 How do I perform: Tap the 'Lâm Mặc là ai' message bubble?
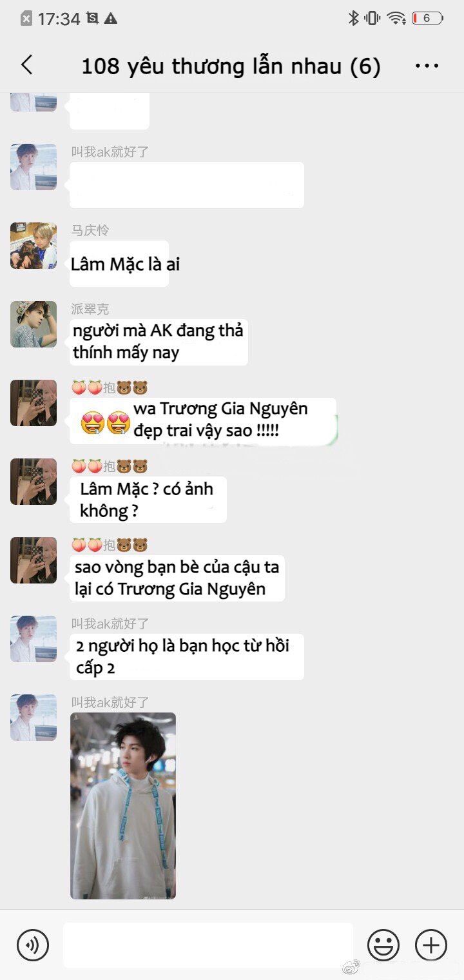119,264
